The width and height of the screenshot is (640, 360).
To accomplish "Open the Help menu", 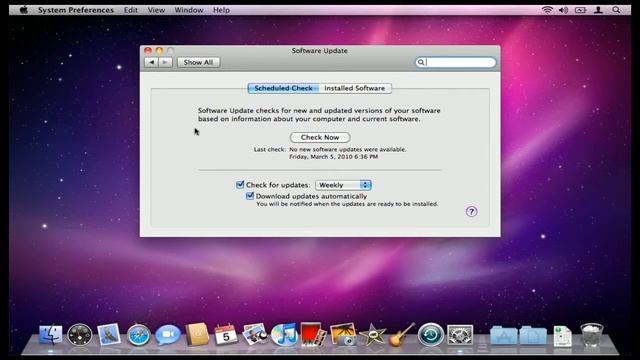I will click(x=221, y=10).
